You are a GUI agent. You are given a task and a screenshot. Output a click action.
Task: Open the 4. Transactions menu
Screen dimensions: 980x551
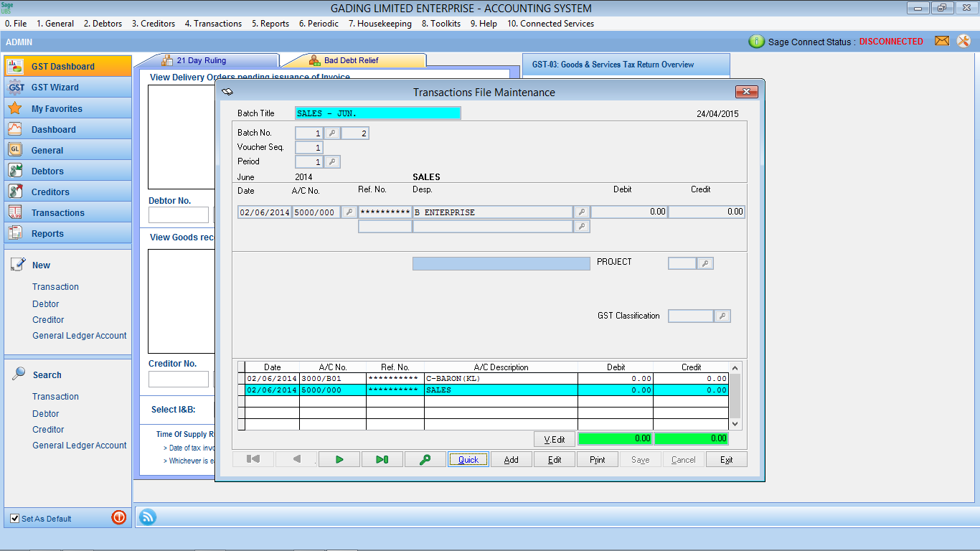213,24
